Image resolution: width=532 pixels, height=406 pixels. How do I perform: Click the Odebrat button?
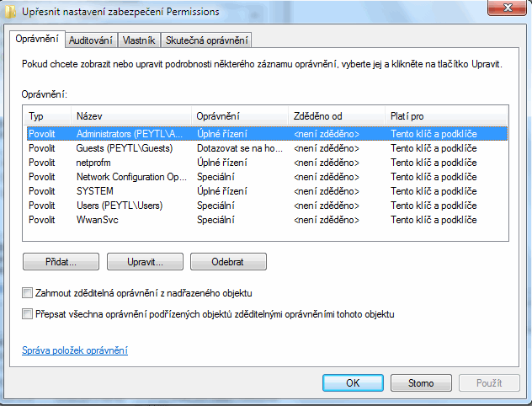pos(228,262)
